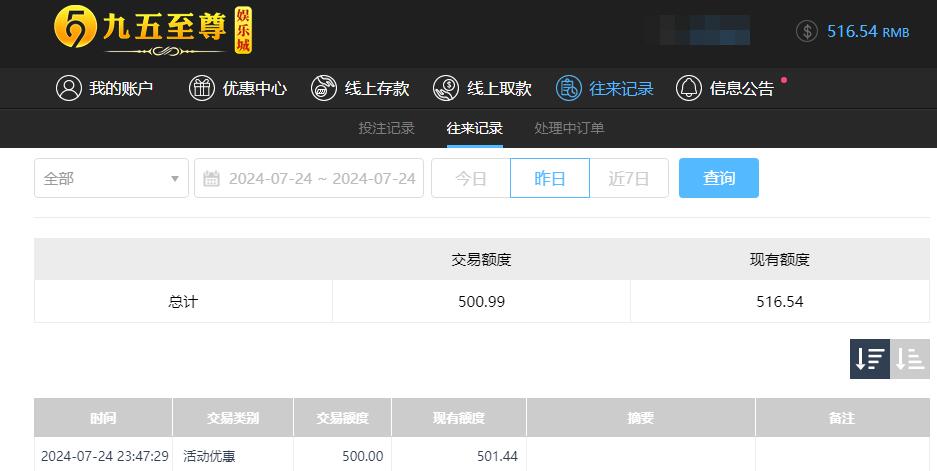Click the calendar icon in date field
This screenshot has width=937, height=471.
(x=211, y=179)
